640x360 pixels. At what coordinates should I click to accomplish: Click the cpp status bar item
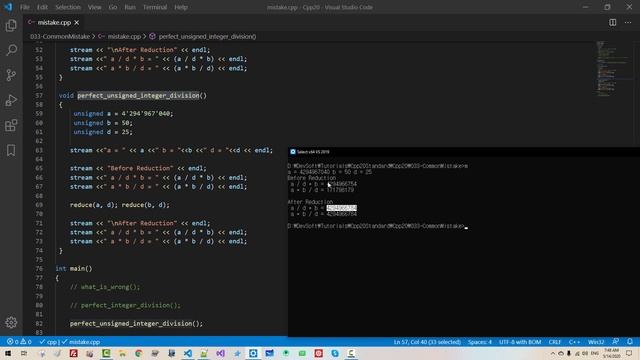tap(49, 342)
